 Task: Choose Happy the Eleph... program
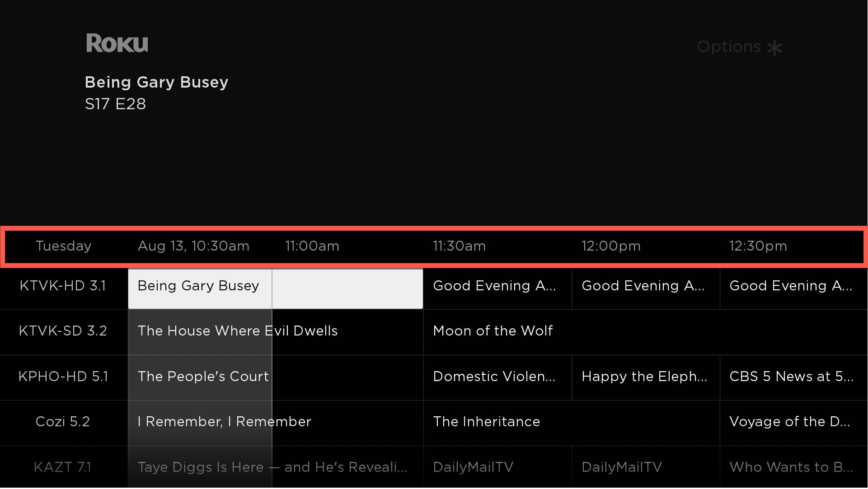[646, 378]
